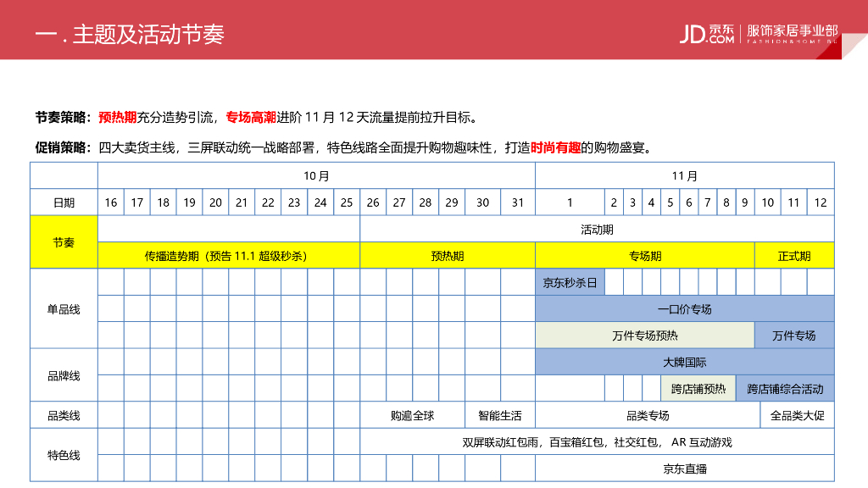Select the yellow 节奏 row header cell
The image size is (868, 488).
click(x=64, y=242)
